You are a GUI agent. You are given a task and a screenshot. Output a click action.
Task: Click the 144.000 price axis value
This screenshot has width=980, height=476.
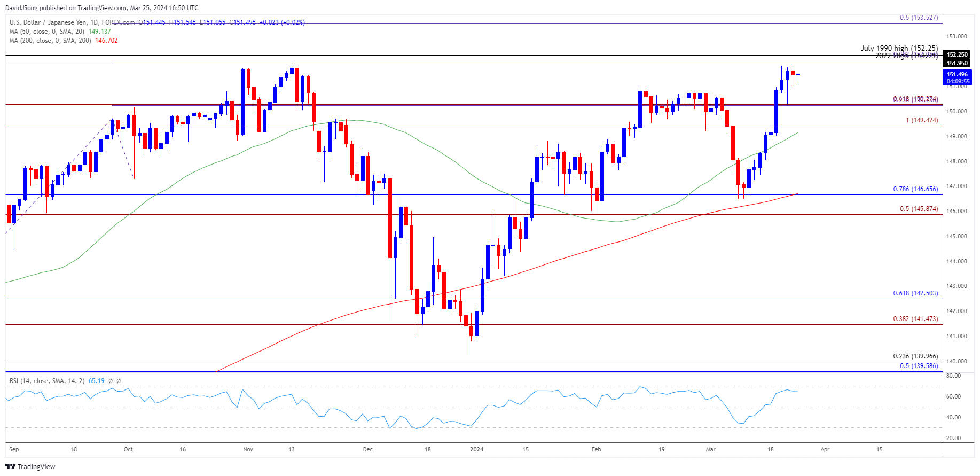click(957, 261)
